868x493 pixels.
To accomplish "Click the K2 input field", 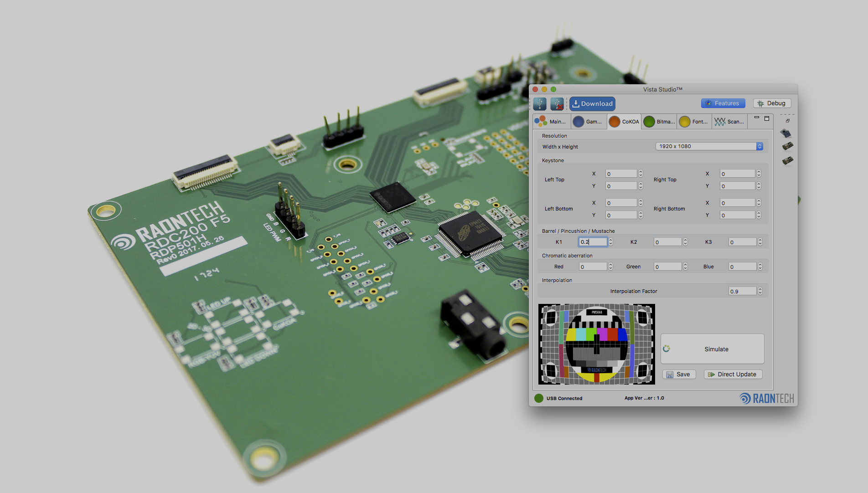I will click(x=668, y=242).
